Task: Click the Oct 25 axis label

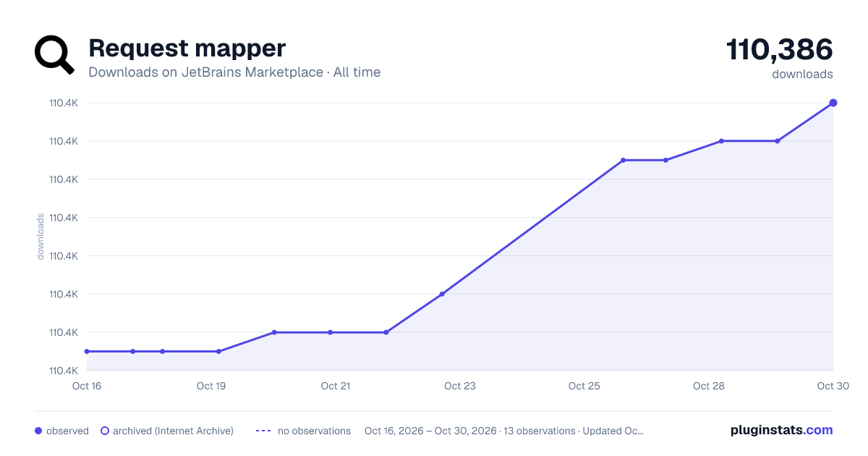Action: coord(584,386)
